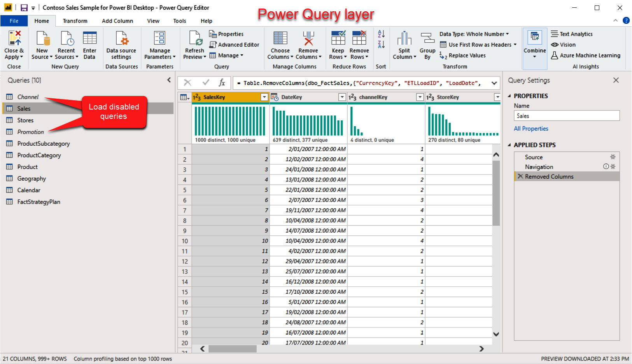Image resolution: width=632 pixels, height=364 pixels.
Task: Sort descending with the Z-A icon
Action: coord(381,44)
